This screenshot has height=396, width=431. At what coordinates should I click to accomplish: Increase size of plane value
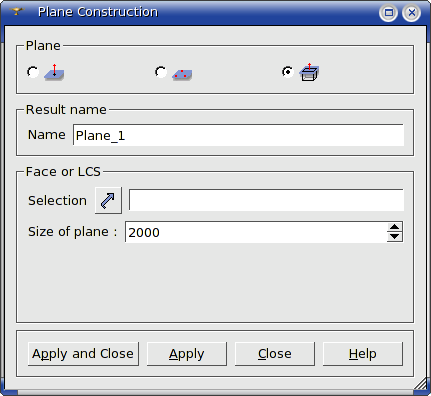point(395,227)
